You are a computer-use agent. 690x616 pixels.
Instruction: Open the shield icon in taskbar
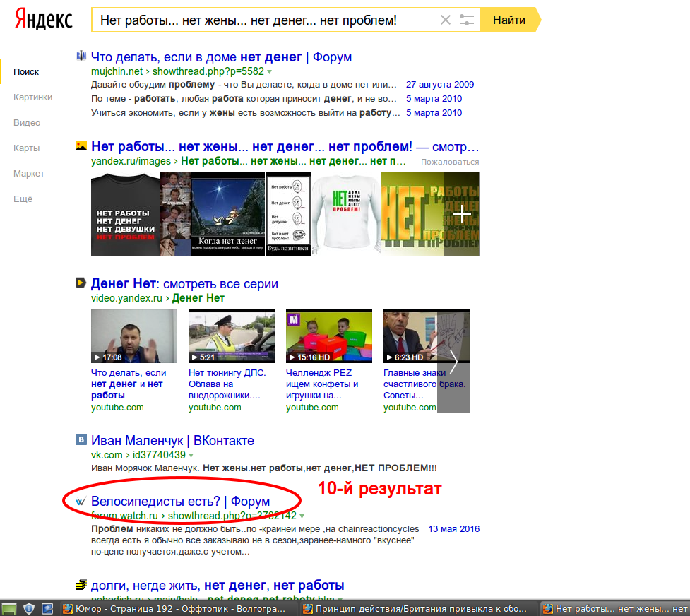[29, 609]
